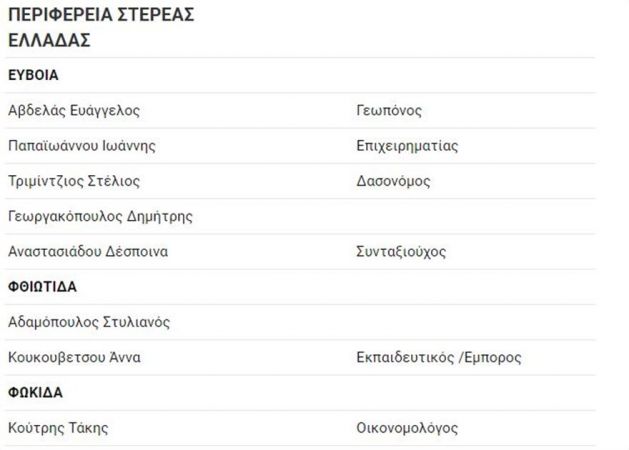Select the Συνταξιούχος profession text
Image resolution: width=629 pixels, height=450 pixels.
pyautogui.click(x=401, y=252)
